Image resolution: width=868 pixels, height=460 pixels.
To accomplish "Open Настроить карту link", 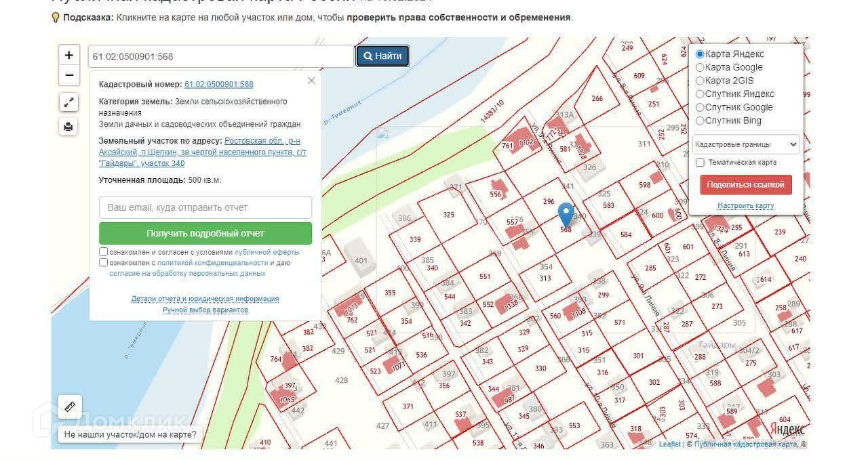I will 745,205.
